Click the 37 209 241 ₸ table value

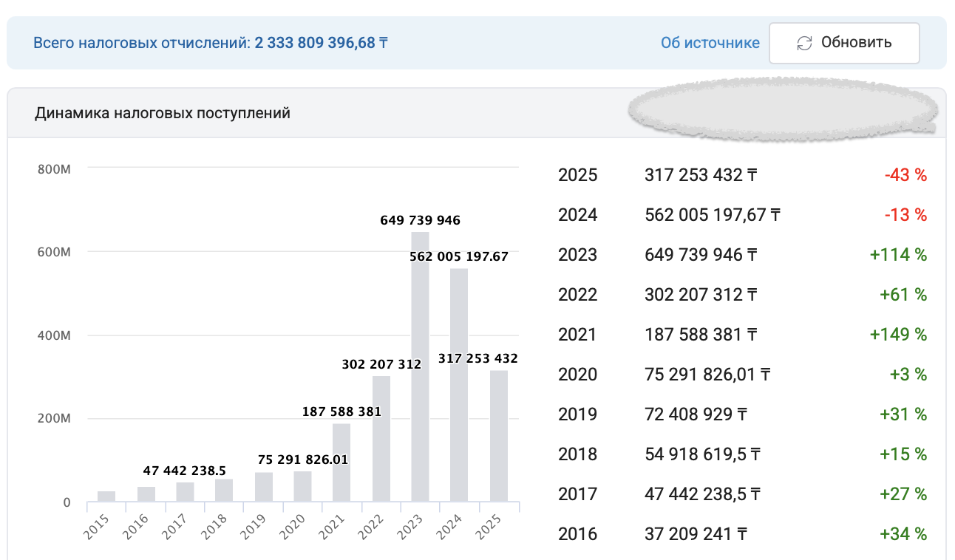[696, 534]
